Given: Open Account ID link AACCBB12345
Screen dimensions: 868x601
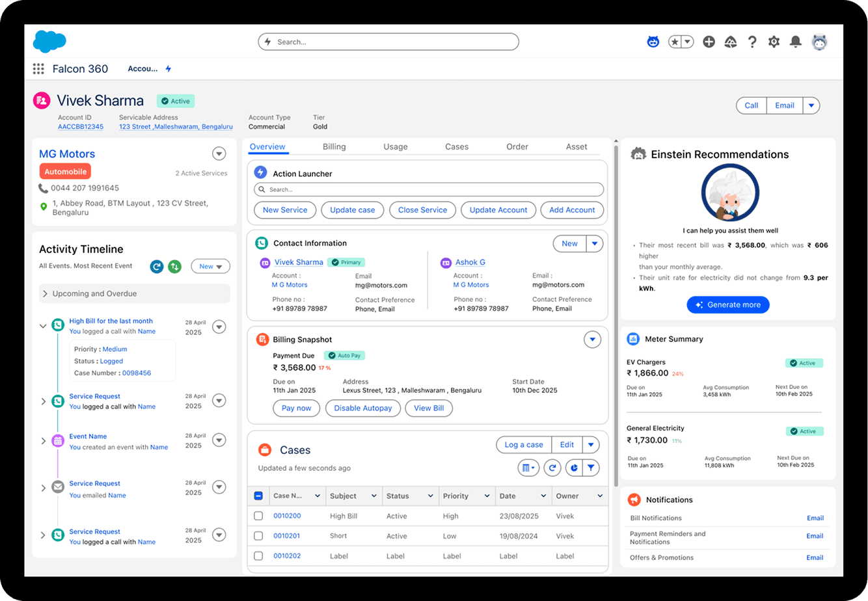Looking at the screenshot, I should [81, 127].
